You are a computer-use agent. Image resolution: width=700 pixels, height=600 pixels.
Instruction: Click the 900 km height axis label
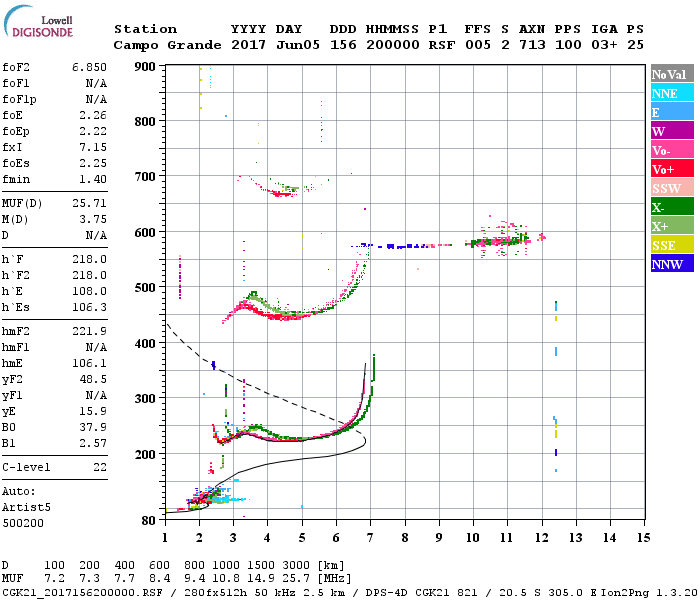(x=146, y=67)
